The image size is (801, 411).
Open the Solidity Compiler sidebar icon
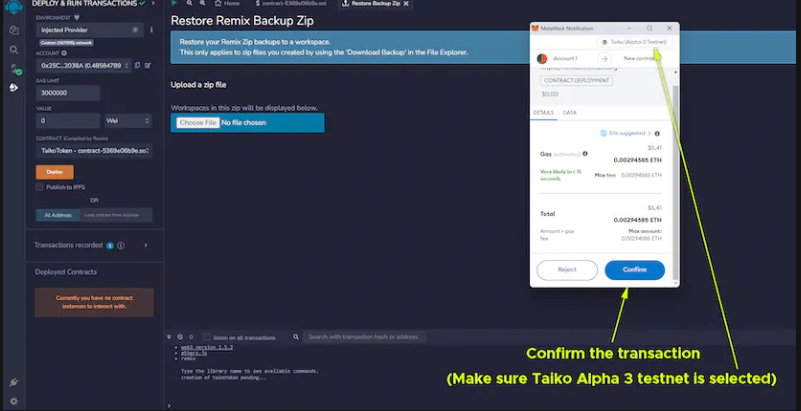click(15, 69)
